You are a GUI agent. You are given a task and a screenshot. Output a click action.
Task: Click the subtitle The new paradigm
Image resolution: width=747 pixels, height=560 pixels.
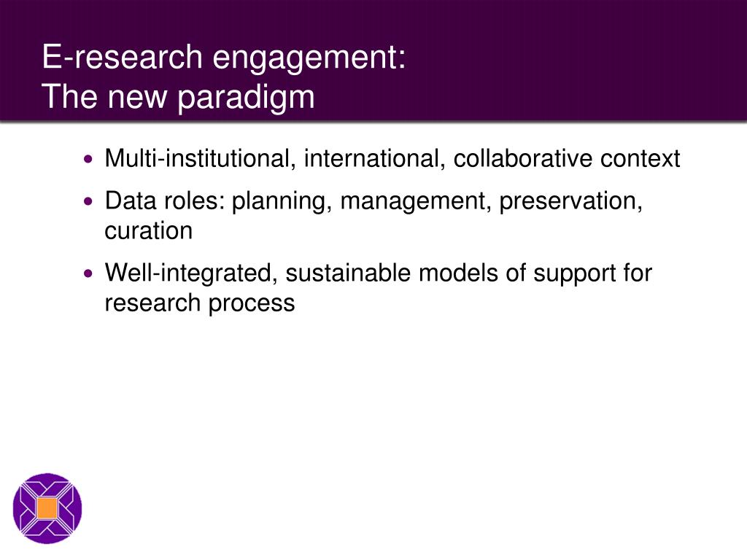pyautogui.click(x=178, y=98)
